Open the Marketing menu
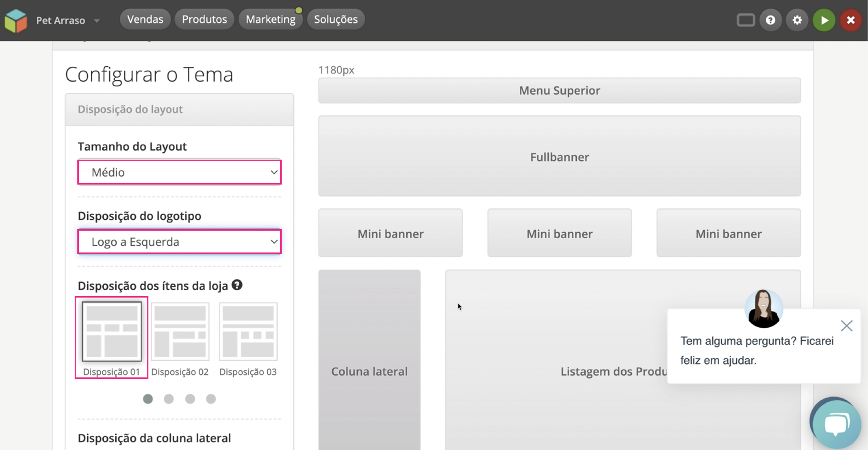Image resolution: width=868 pixels, height=450 pixels. click(271, 20)
